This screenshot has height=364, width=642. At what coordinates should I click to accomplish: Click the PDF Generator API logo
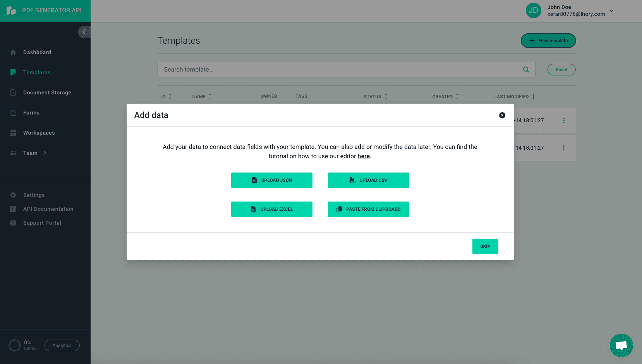pyautogui.click(x=11, y=10)
